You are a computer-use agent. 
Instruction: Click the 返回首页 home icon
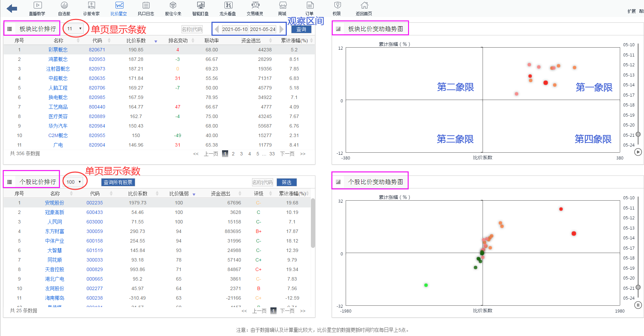pos(364,5)
